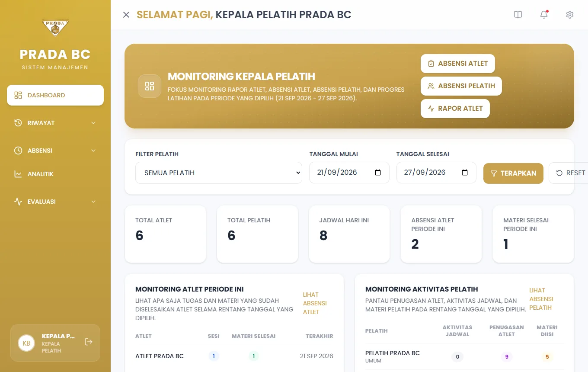This screenshot has height=372, width=588.
Task: Click the Total Atlet card
Action: (x=166, y=234)
